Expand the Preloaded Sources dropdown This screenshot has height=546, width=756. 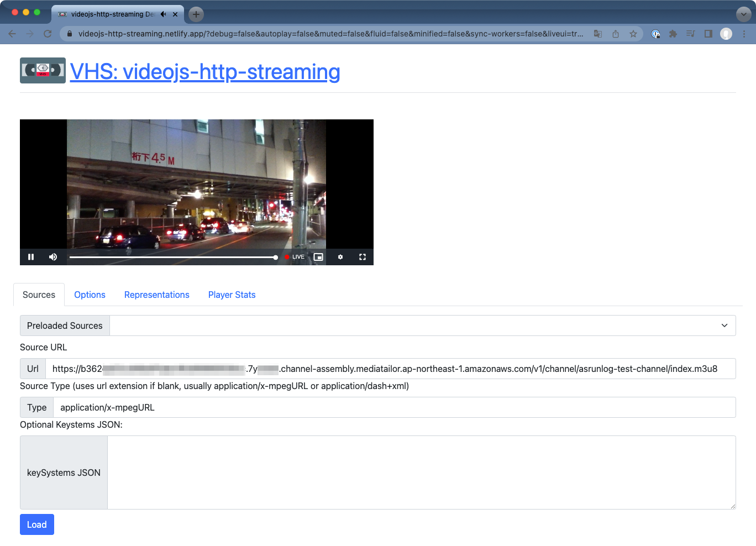point(422,326)
